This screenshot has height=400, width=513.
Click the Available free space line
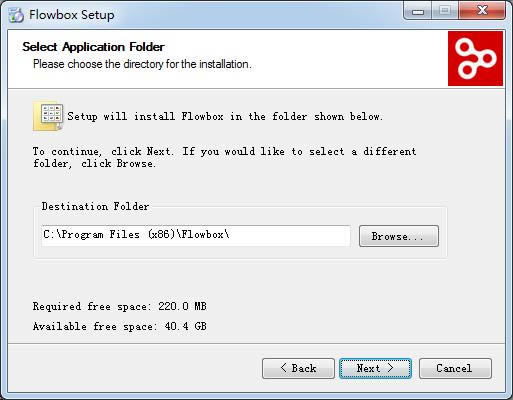click(120, 326)
